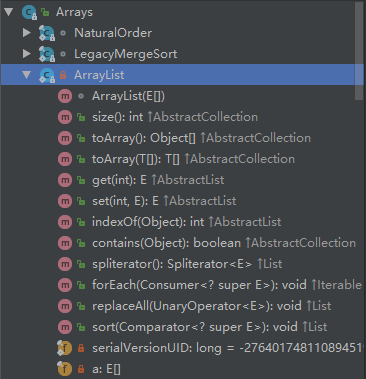Click the field icon beside a: E[]
Image resolution: width=366 pixels, height=379 pixels.
[x=64, y=369]
